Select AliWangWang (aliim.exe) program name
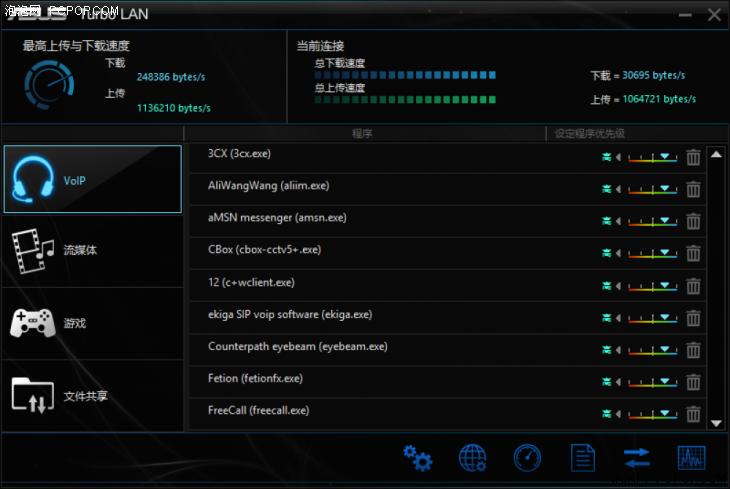This screenshot has width=730, height=489. tap(269, 186)
